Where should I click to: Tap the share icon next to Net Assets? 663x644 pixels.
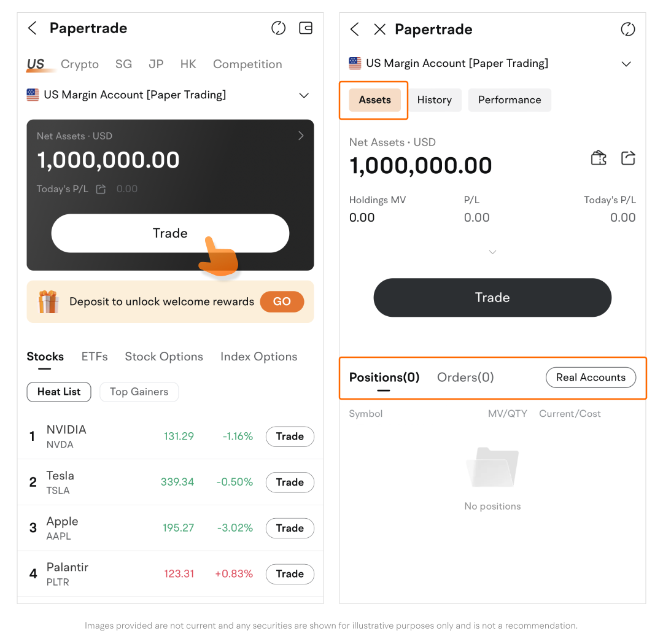tap(628, 158)
